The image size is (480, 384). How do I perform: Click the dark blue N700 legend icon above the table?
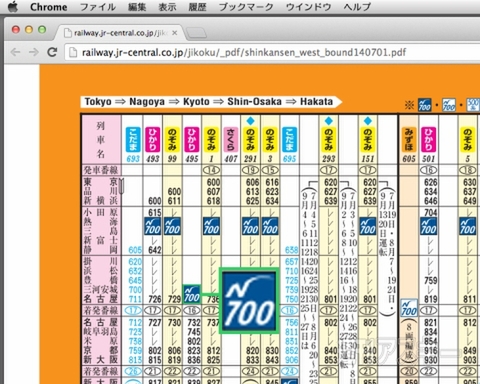[x=425, y=105]
